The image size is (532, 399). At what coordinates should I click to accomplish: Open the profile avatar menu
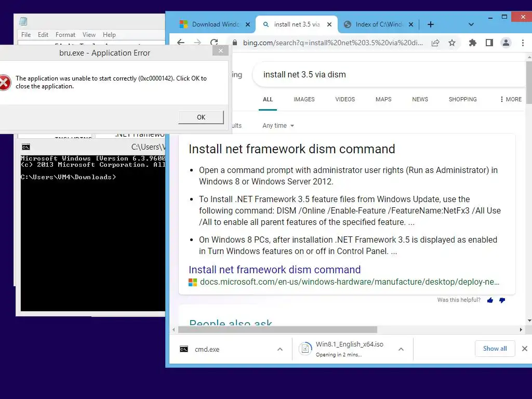coord(506,43)
